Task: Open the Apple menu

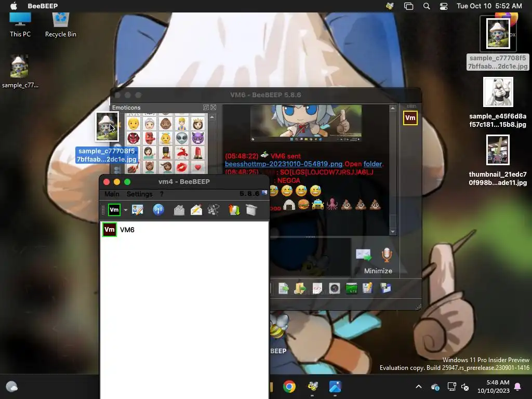Action: [x=14, y=6]
